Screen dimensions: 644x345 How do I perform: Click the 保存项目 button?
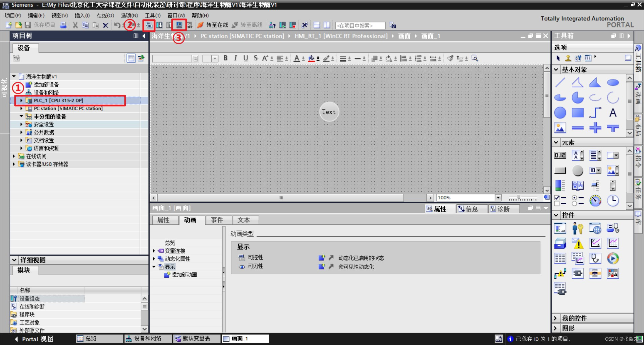point(40,25)
